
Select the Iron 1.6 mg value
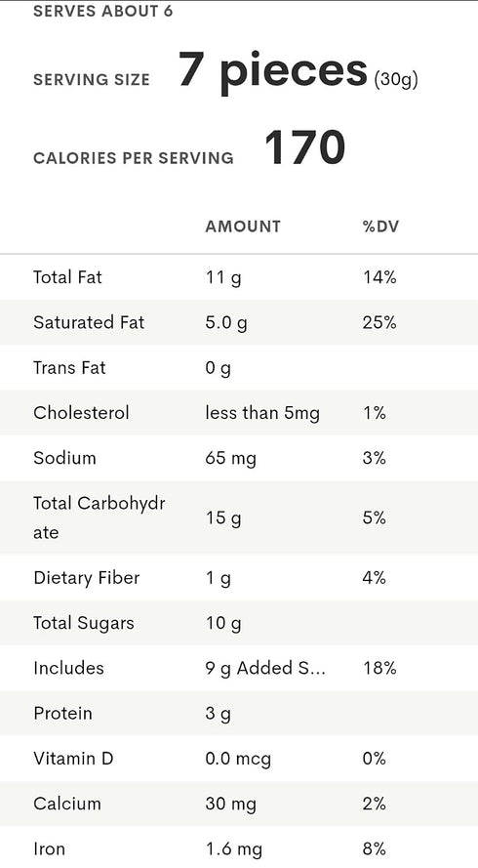[x=233, y=849]
